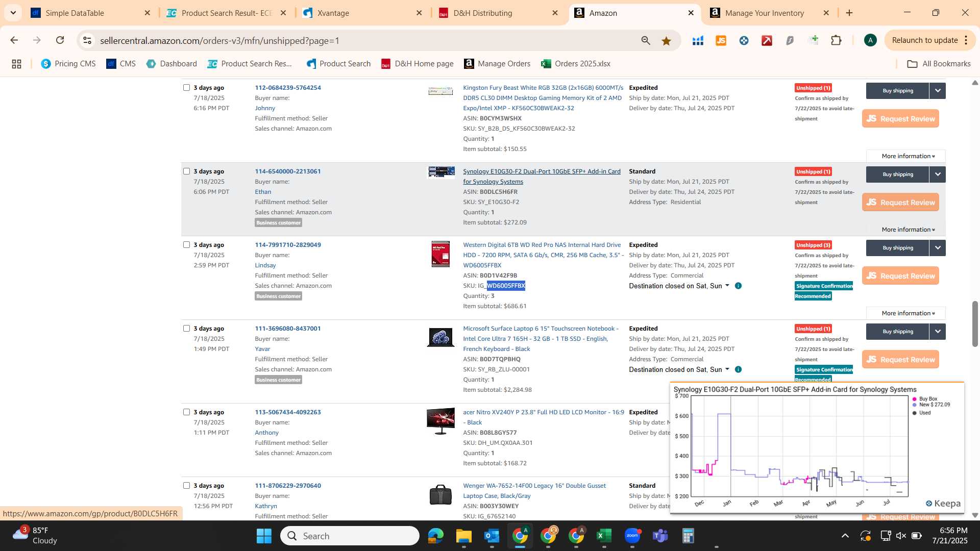This screenshot has height=551, width=980.
Task: Click Western Digital Red Pro thumbnail
Action: tap(440, 254)
